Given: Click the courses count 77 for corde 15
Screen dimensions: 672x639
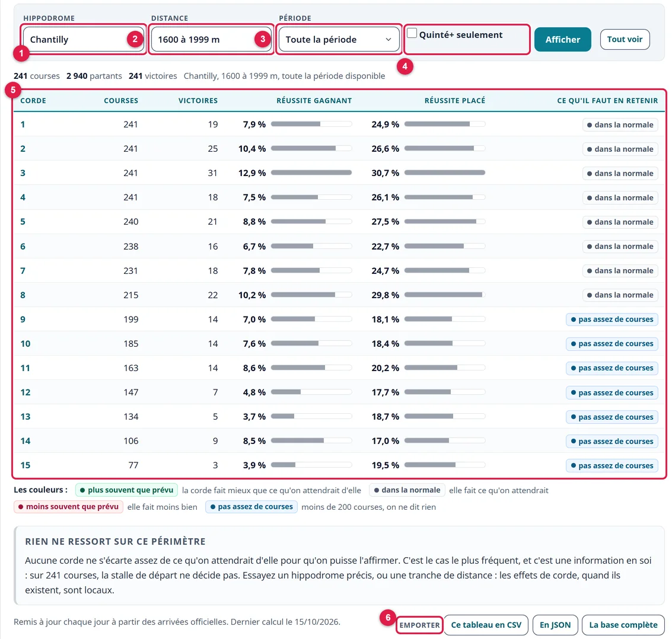Looking at the screenshot, I should coord(133,465).
